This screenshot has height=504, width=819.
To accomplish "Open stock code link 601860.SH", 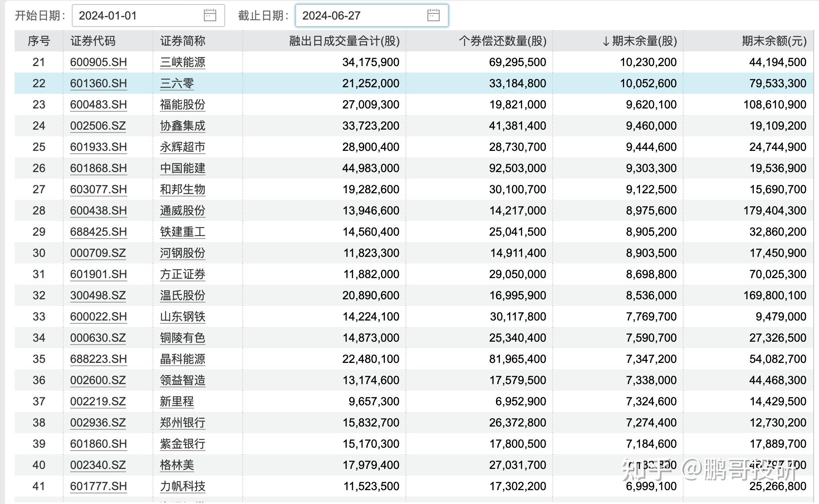I will [x=98, y=444].
